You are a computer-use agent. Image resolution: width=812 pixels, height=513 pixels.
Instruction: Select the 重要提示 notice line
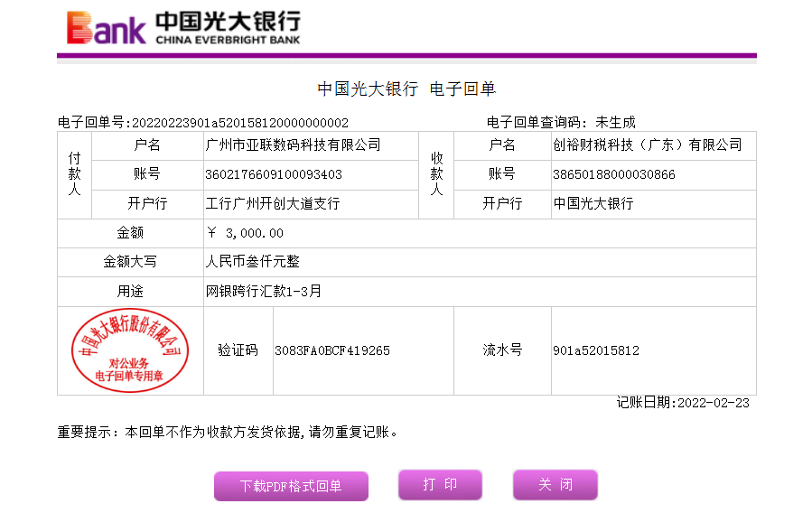pyautogui.click(x=228, y=433)
